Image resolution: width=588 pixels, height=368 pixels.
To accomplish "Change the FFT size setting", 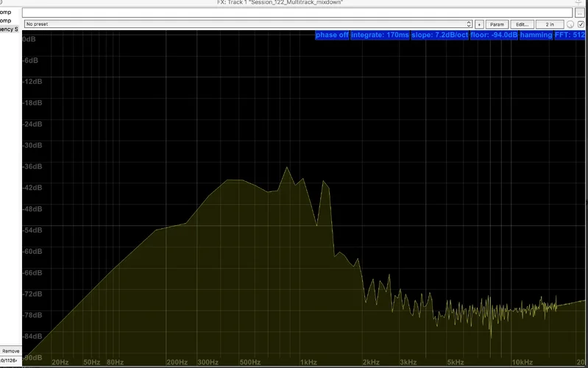I will 570,35.
